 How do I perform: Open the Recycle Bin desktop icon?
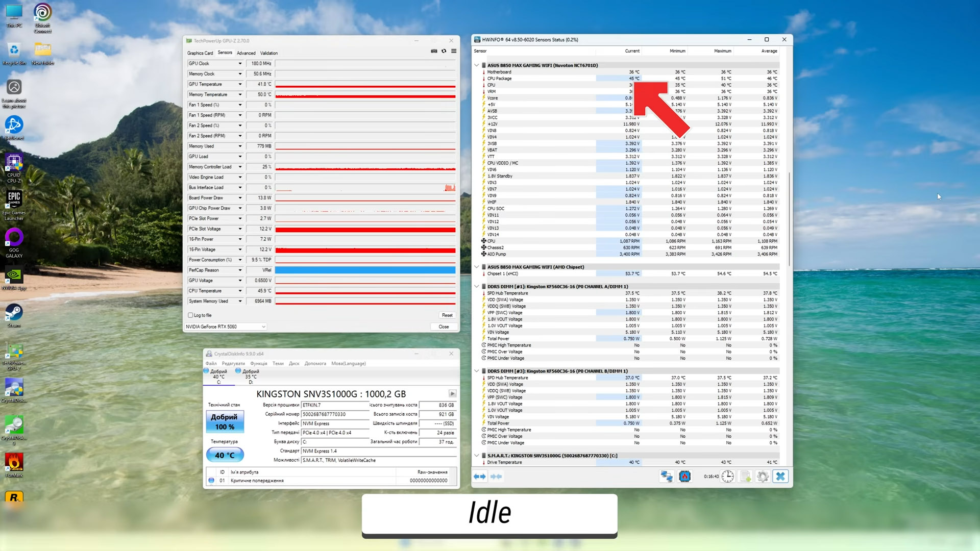(x=14, y=54)
